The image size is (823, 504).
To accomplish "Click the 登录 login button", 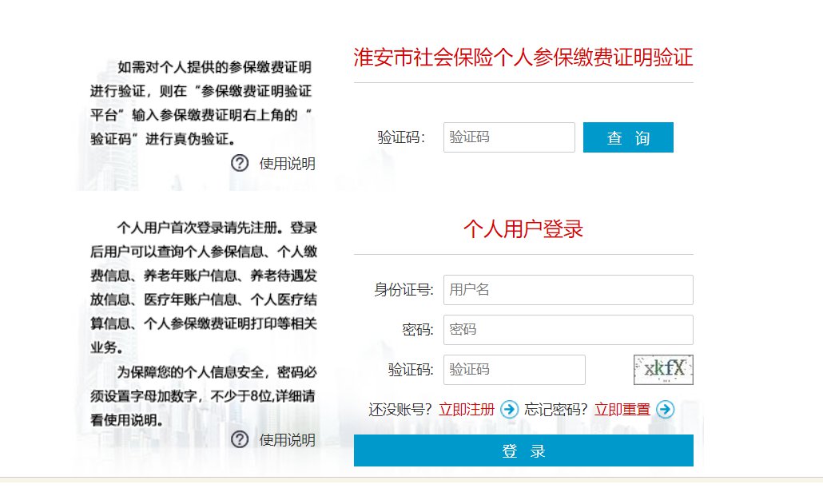I will [523, 450].
